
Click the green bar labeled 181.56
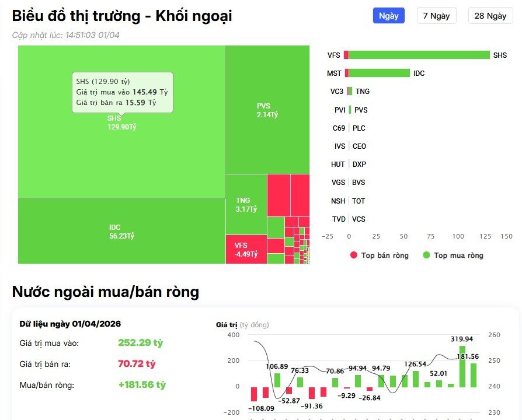tap(474, 374)
